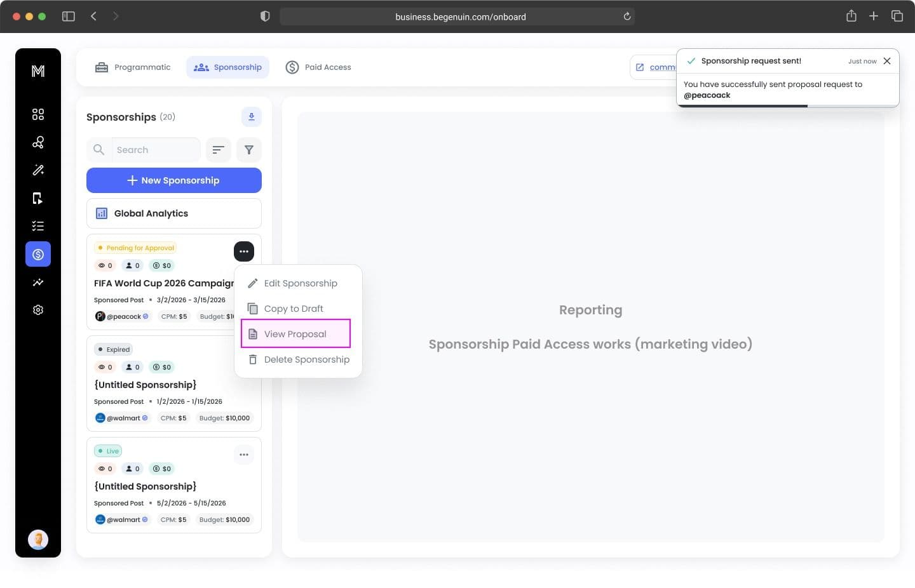Select the Live Untitled Sponsorship title
The height and width of the screenshot is (588, 915).
click(x=146, y=486)
